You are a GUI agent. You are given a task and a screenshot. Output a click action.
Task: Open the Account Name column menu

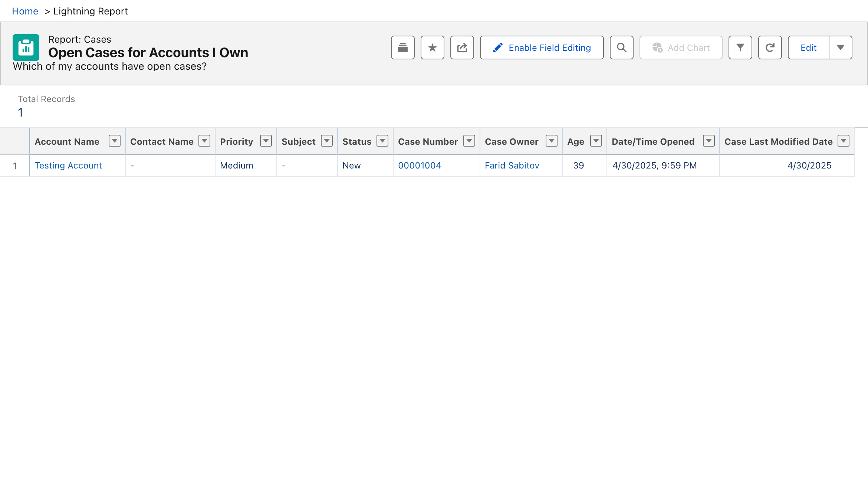click(x=115, y=141)
